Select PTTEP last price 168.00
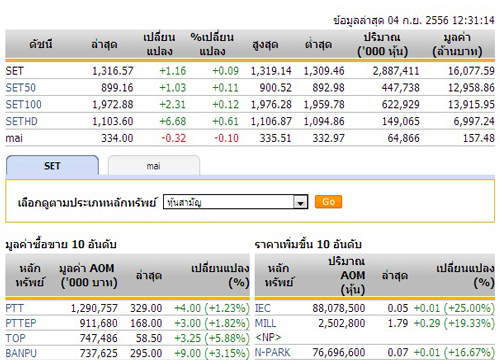Image resolution: width=500 pixels, height=360 pixels. coord(146,323)
